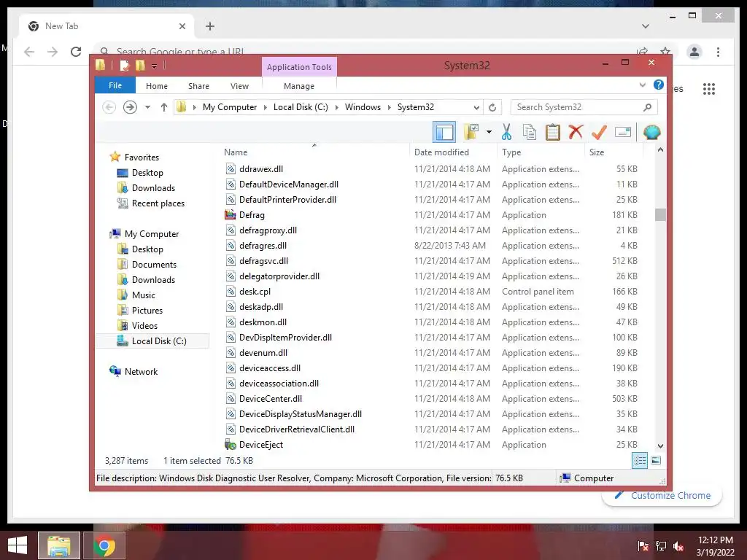This screenshot has width=747, height=560.
Task: Select the DeviceCenter.dll file
Action: tap(271, 399)
